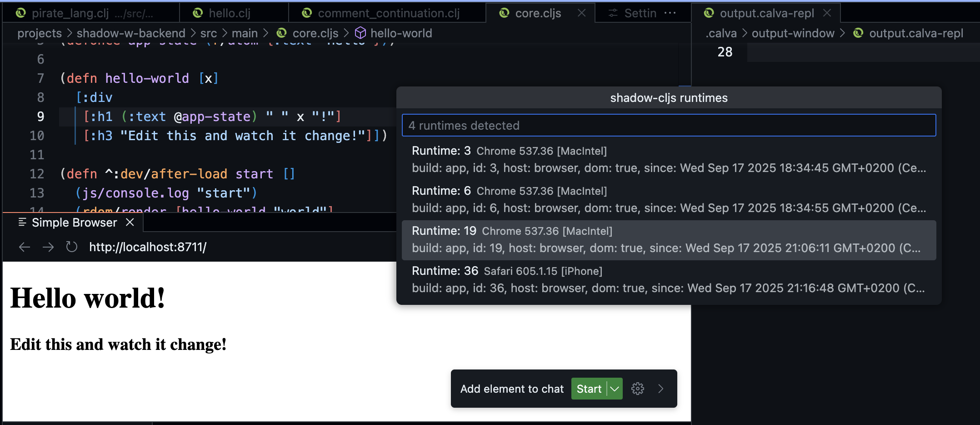Click the Calva icon on output.calva-repl tab
980x425 pixels.
(x=709, y=13)
